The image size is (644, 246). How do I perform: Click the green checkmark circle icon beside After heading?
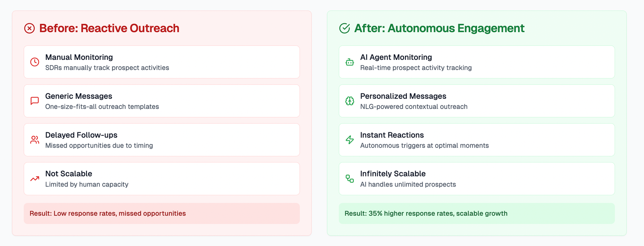(345, 29)
